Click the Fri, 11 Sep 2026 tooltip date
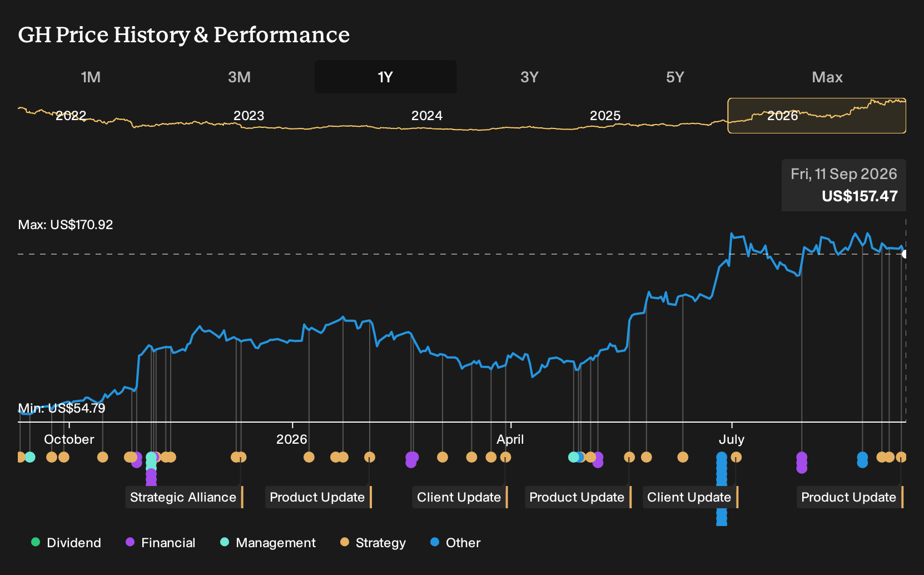 844,174
